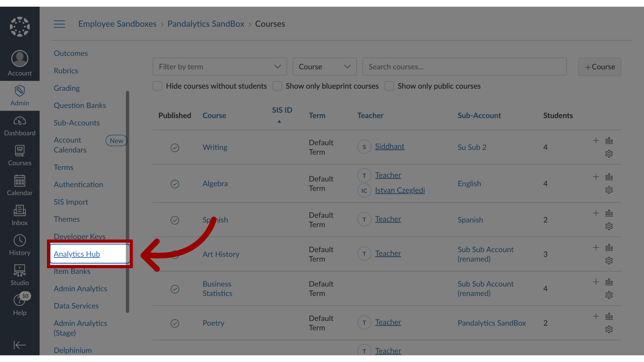The image size is (644, 362).
Task: Go to the Dashboard via sidebar icon
Action: 19,126
